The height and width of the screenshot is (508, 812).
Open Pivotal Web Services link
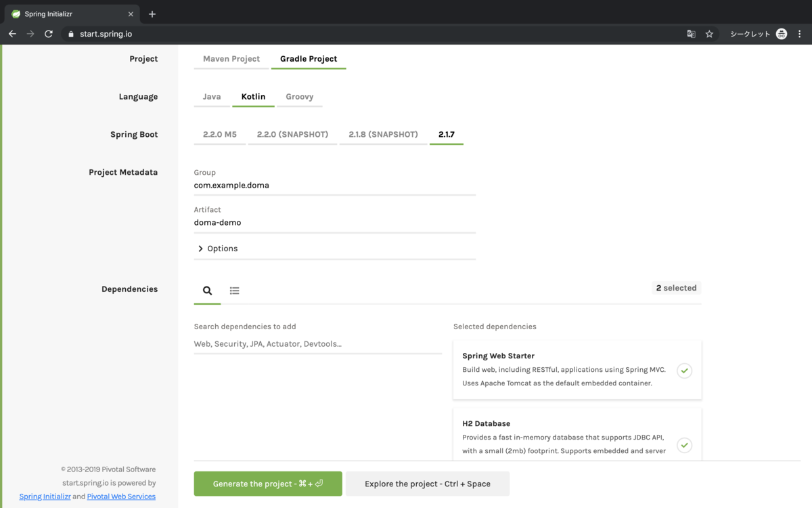(121, 496)
